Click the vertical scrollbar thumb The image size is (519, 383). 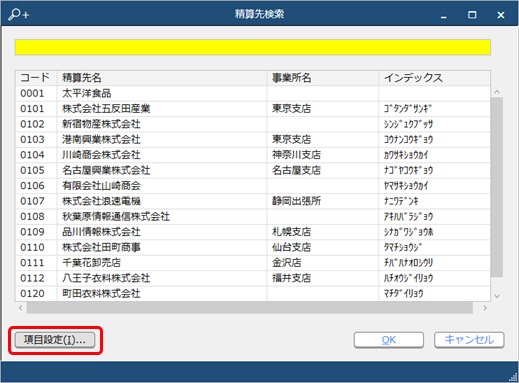497,187
